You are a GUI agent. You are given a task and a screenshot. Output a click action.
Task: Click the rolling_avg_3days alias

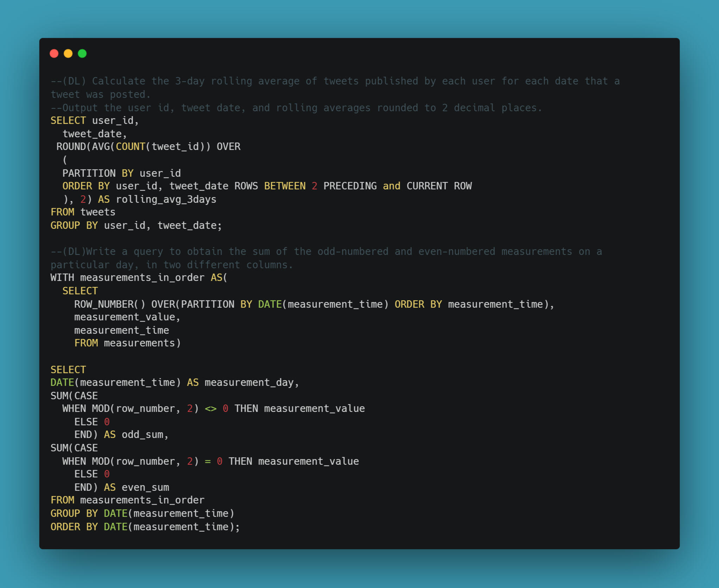166,199
